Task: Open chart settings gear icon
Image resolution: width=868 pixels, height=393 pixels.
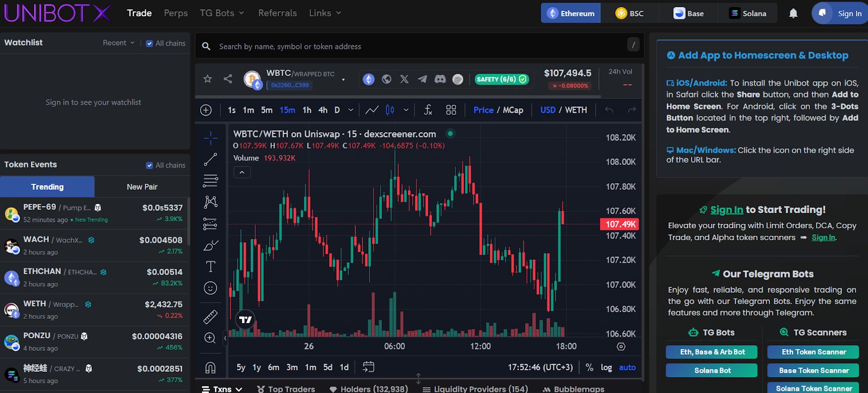Action: [x=621, y=346]
